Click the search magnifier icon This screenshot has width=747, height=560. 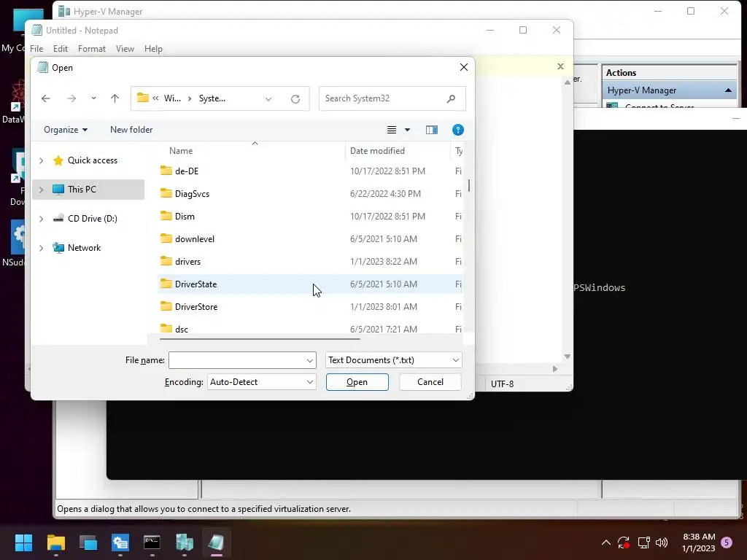[451, 98]
